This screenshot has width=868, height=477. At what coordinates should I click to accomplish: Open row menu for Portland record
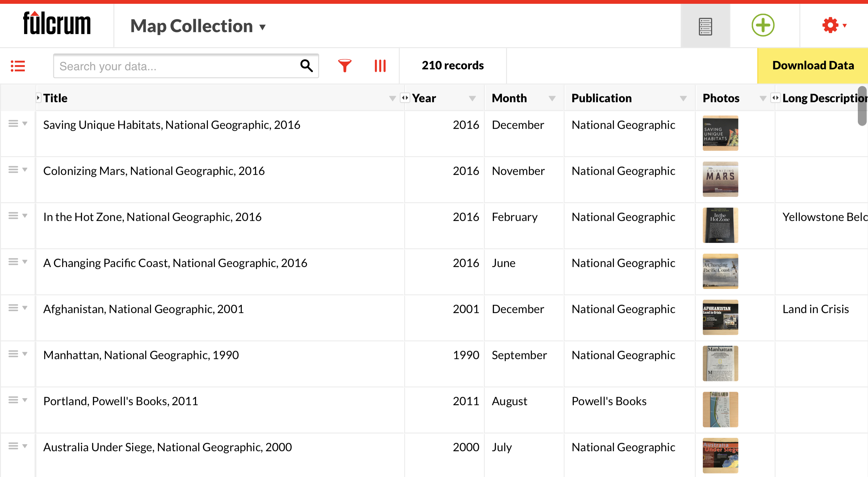18,400
